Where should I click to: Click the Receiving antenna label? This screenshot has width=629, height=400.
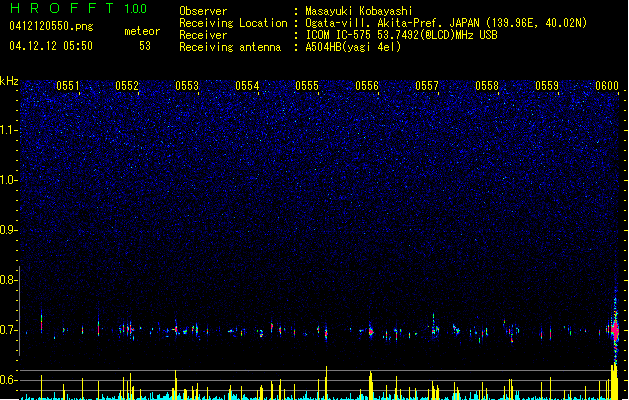point(230,47)
